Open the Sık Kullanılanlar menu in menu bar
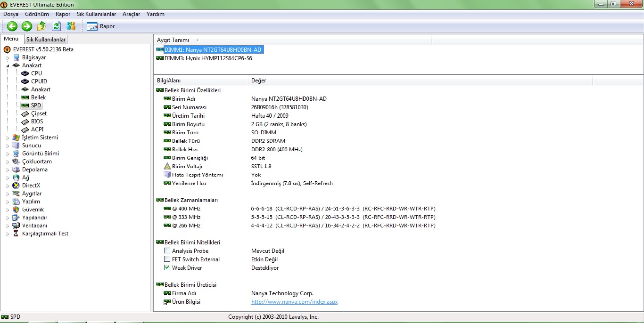Viewport: 644px width, 323px height. [x=96, y=14]
